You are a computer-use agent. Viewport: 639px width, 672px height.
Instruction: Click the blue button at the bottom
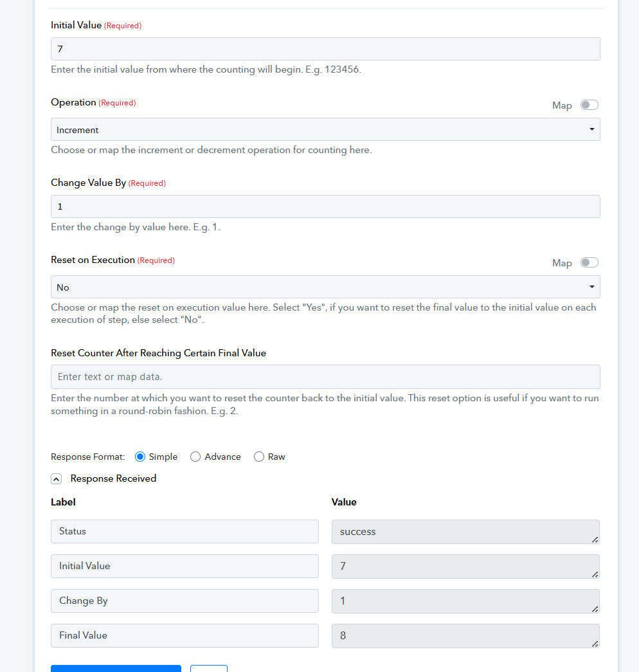[116, 669]
